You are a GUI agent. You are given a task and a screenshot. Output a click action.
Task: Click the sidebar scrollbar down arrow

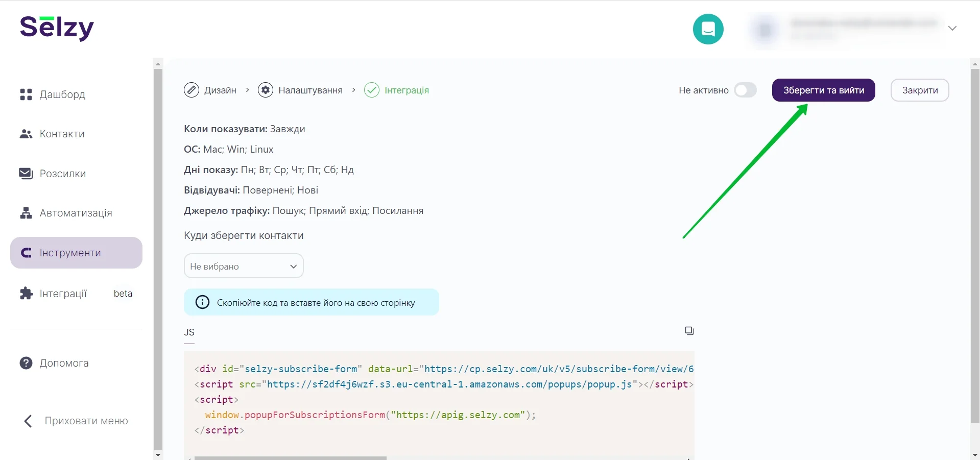pos(158,454)
